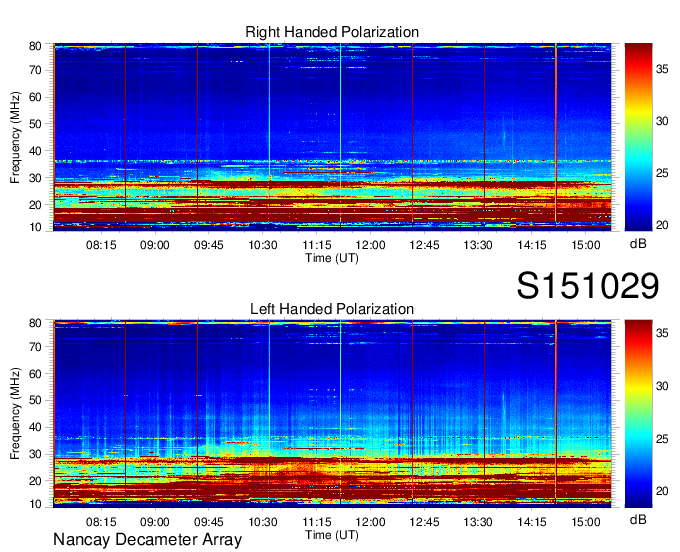Screen dimensions: 680x552
Task: Click the 60 MHz tick of the bottom plot
Action: 35,374
